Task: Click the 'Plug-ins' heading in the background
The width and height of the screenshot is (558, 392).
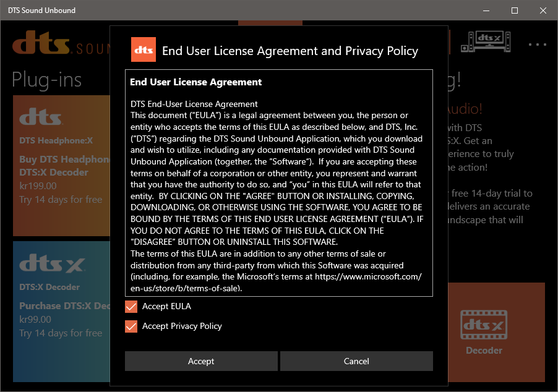Action: 46,80
